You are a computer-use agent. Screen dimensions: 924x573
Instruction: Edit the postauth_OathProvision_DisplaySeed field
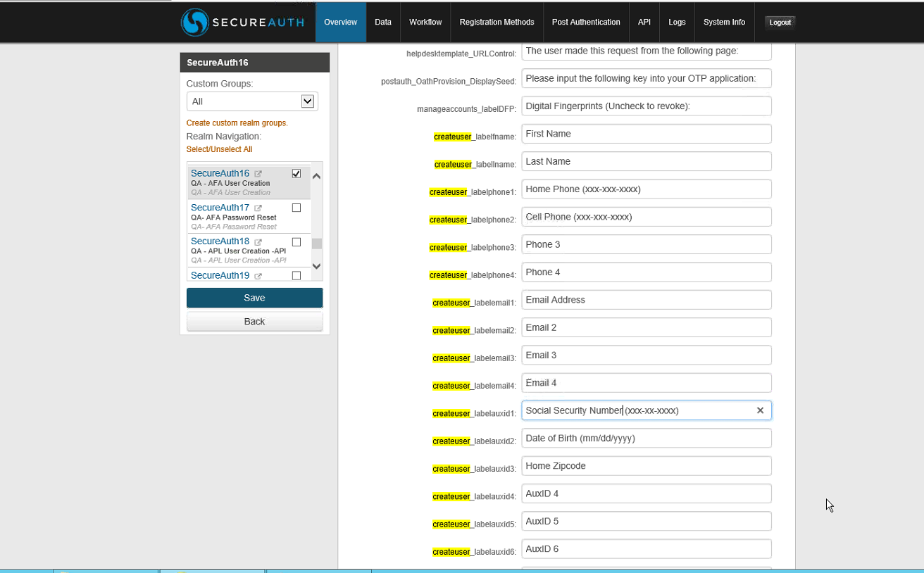[647, 78]
